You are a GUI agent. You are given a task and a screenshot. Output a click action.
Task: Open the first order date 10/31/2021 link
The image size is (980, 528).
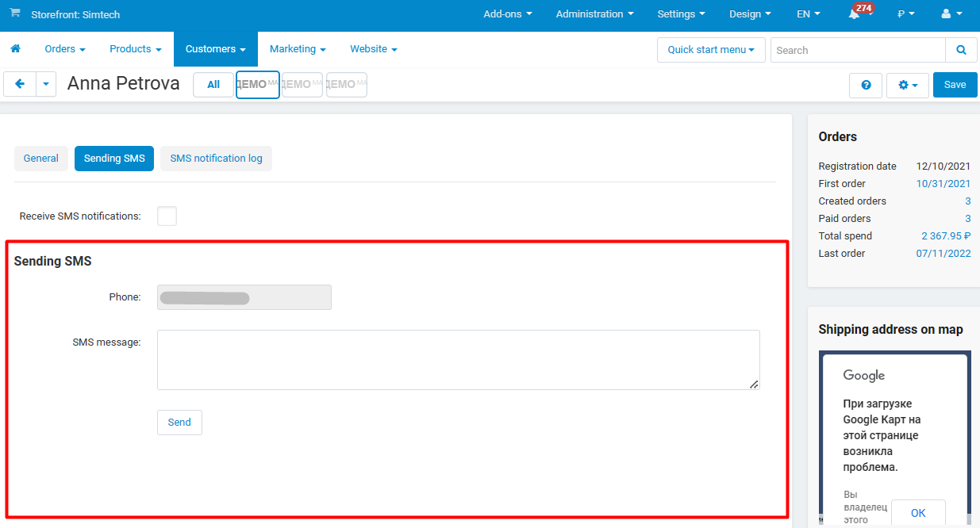point(943,184)
